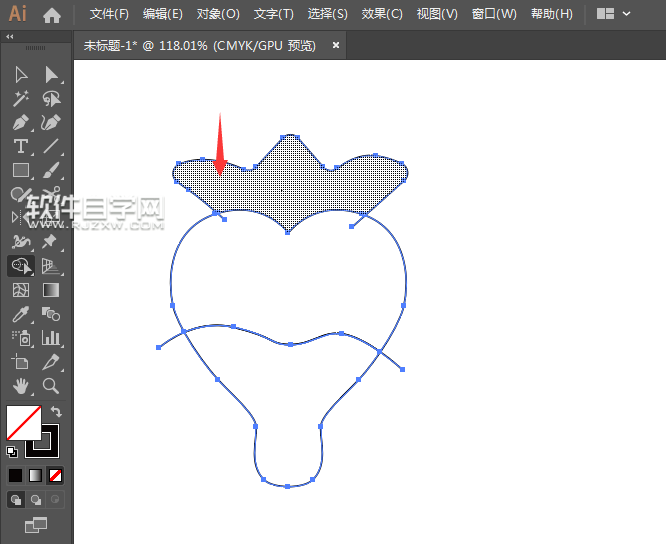Click the left end anchor of the wavy curve
Screen dimensions: 666x544
pyautogui.click(x=158, y=347)
